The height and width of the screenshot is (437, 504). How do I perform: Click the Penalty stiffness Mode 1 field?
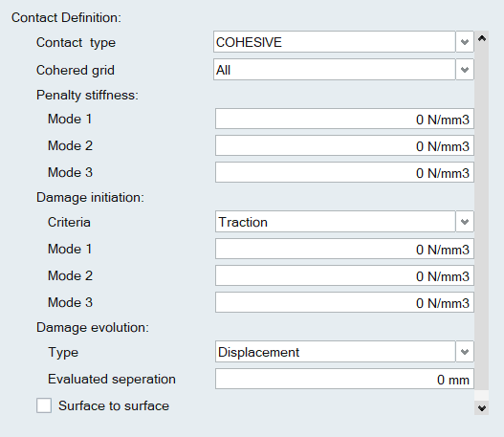pos(344,119)
